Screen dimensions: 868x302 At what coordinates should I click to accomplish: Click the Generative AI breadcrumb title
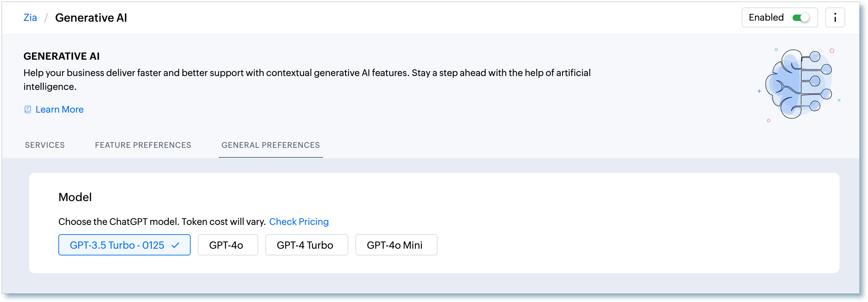[x=91, y=18]
